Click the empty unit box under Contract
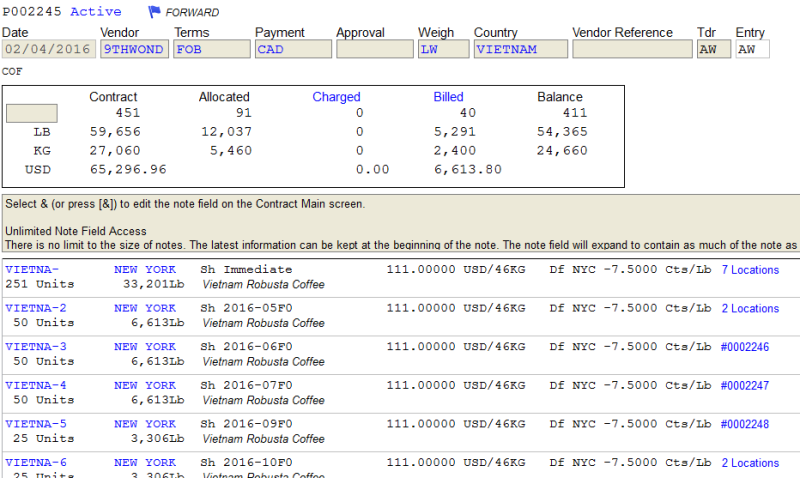The image size is (800, 478). (x=32, y=113)
